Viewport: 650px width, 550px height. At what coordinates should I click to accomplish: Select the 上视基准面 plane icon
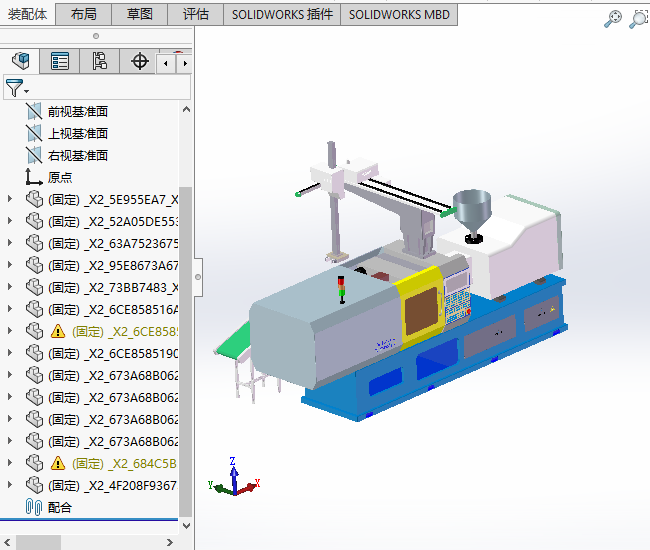(x=34, y=133)
